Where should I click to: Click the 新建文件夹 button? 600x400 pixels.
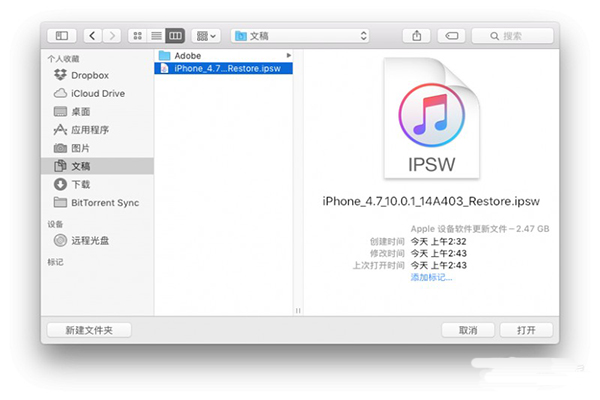[89, 329]
